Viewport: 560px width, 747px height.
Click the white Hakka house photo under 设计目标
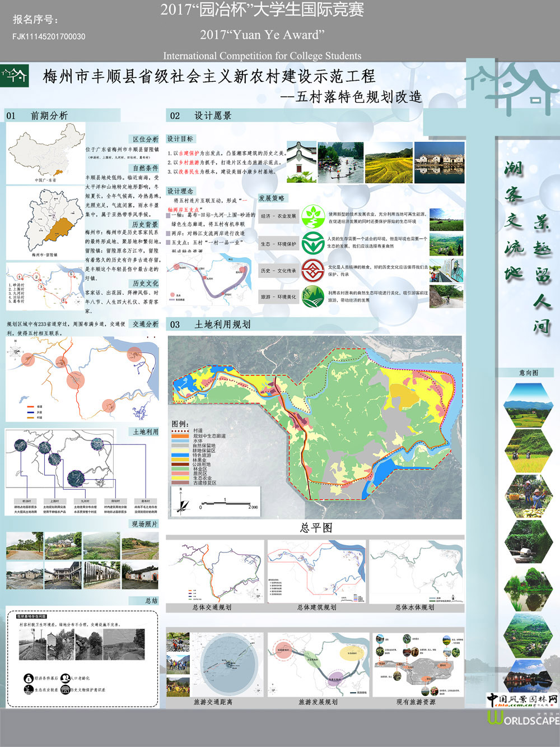tap(301, 162)
